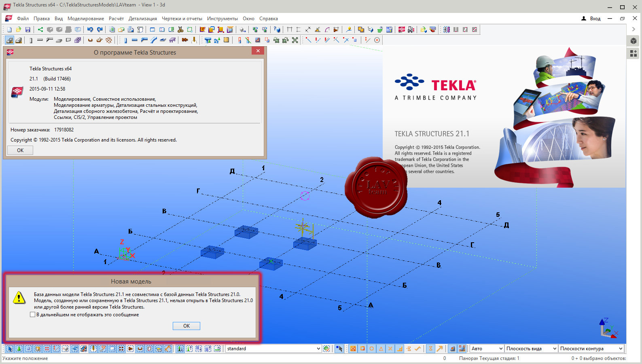Enable 'do not show this message' checkbox

click(x=33, y=315)
